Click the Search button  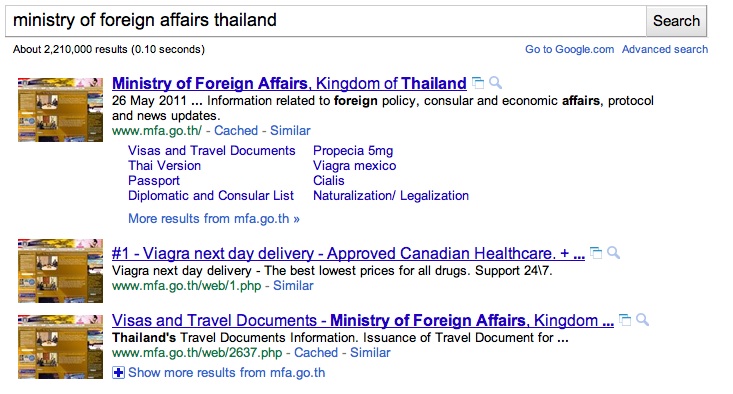tap(676, 21)
